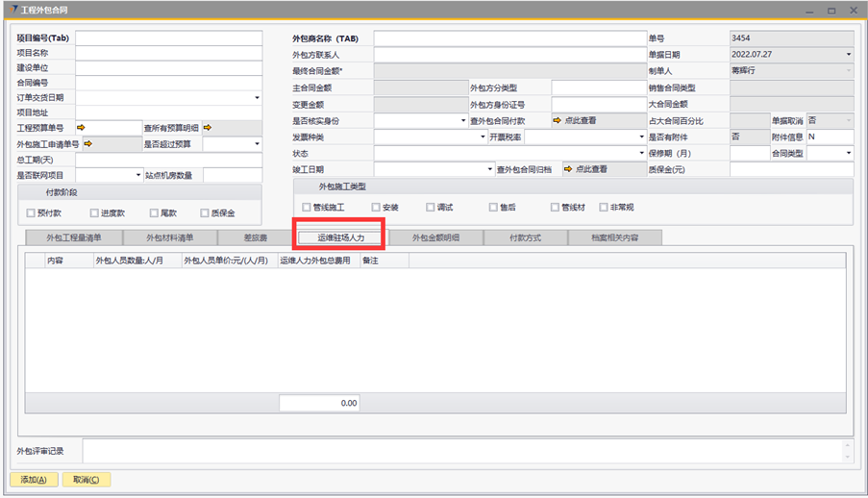Toggle the 非常规 checkbox
868x498 pixels.
click(x=603, y=207)
